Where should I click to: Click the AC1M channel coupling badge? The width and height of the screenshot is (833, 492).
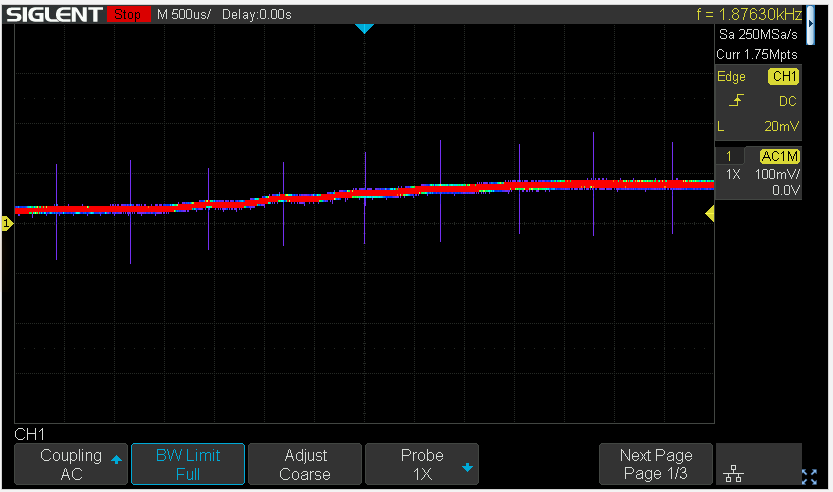tap(779, 156)
